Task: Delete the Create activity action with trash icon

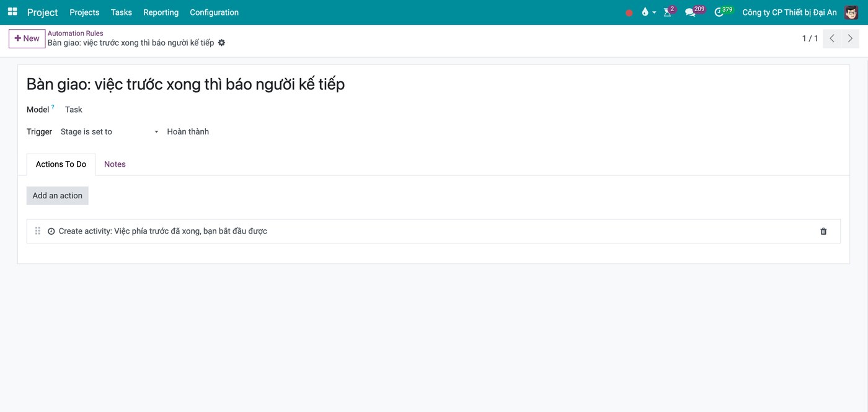Action: (823, 231)
